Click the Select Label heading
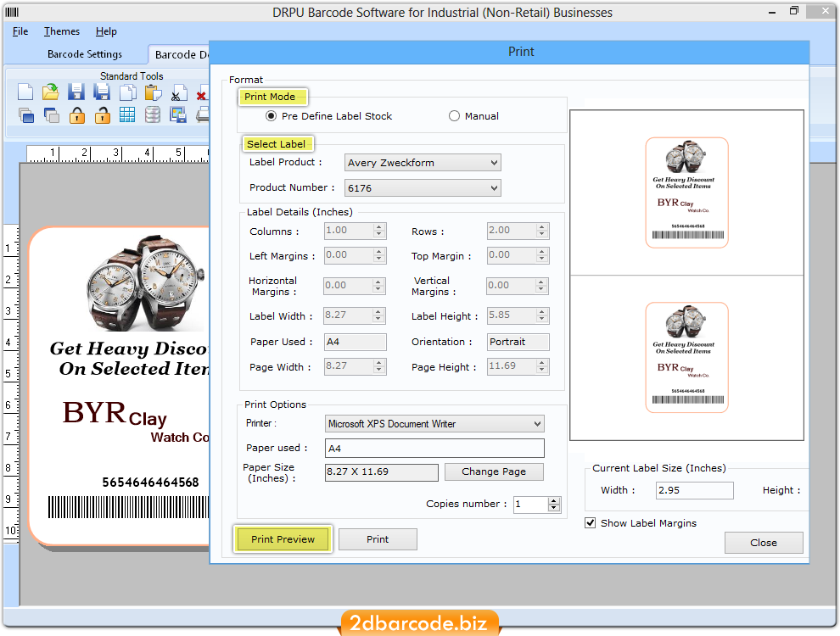The image size is (840, 636). [277, 144]
